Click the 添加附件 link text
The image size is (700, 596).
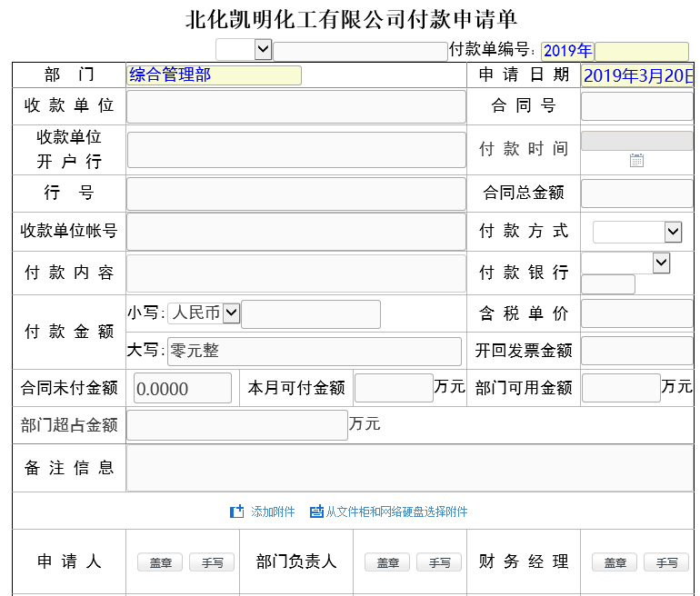click(x=273, y=512)
